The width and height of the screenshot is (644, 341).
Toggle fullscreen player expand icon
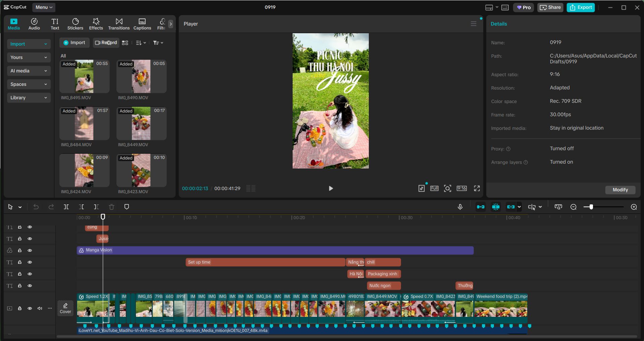tap(477, 188)
